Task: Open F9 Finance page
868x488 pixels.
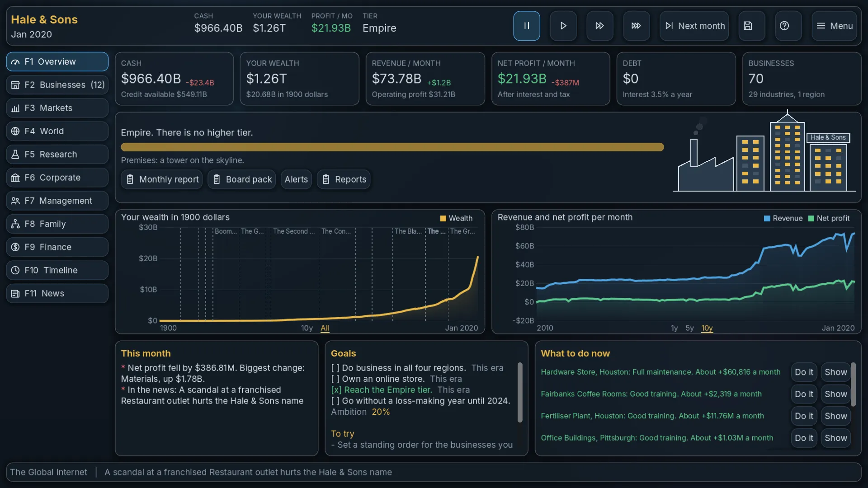Action: 57,247
